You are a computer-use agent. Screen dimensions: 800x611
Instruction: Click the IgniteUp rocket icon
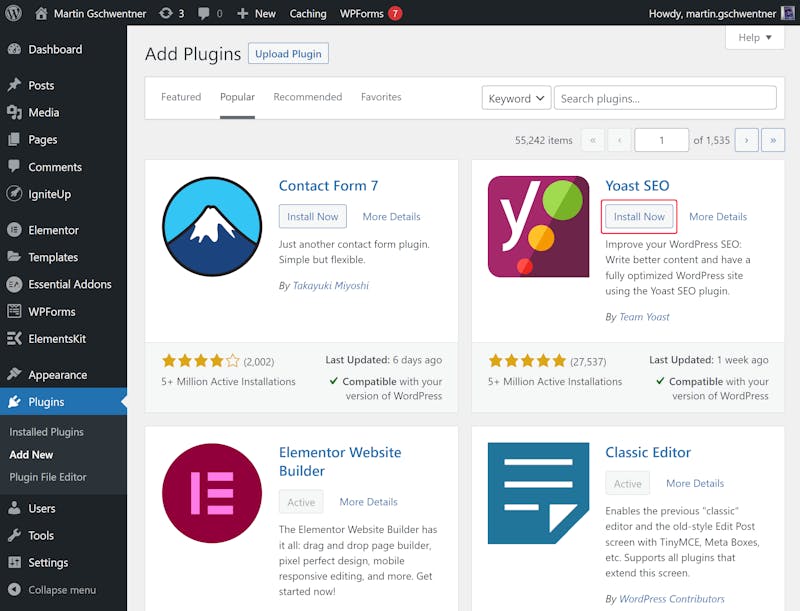tap(14, 194)
